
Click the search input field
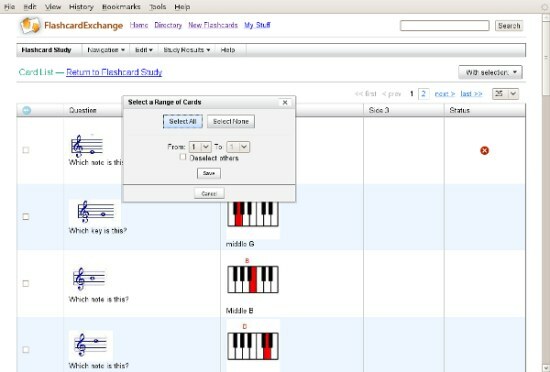[x=444, y=26]
